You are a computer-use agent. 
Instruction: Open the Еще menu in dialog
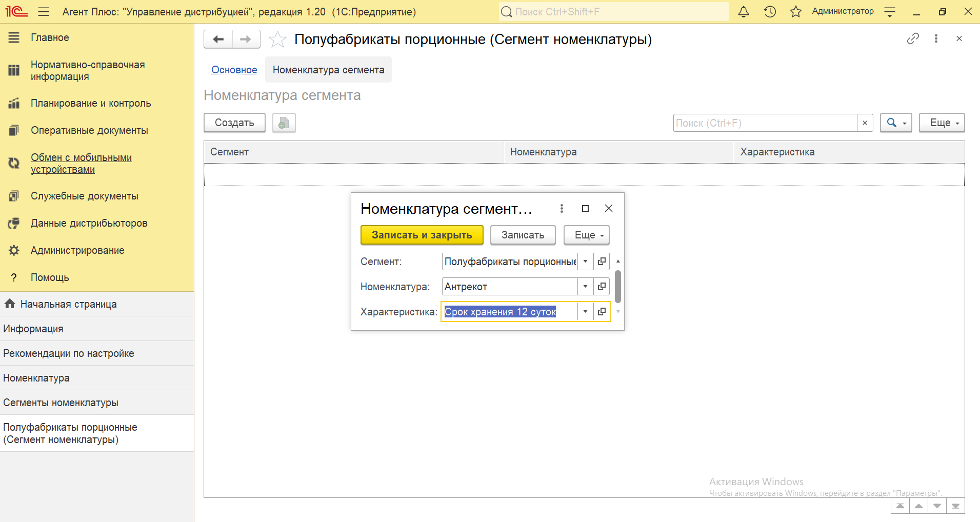(586, 235)
